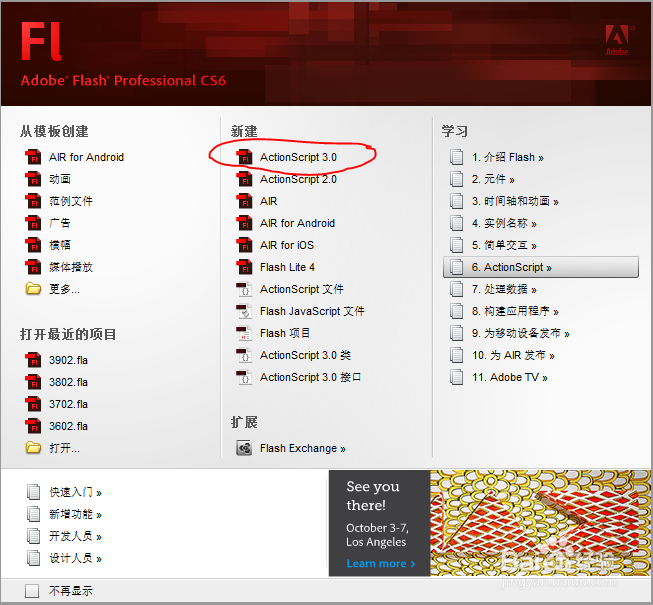653x605 pixels.
Task: Open the 3. 时间轴和动画 tutorial
Action: click(515, 202)
